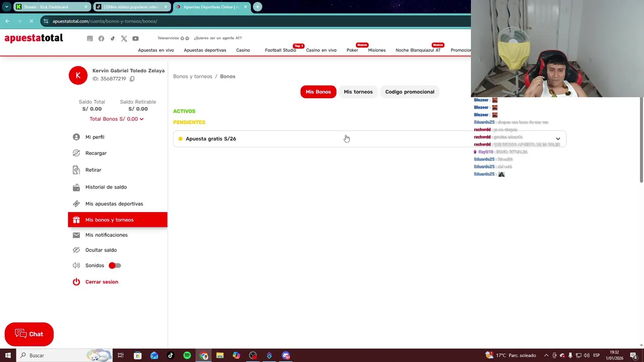Open the Chat button
Viewport: 644px width, 362px height.
click(x=29, y=334)
